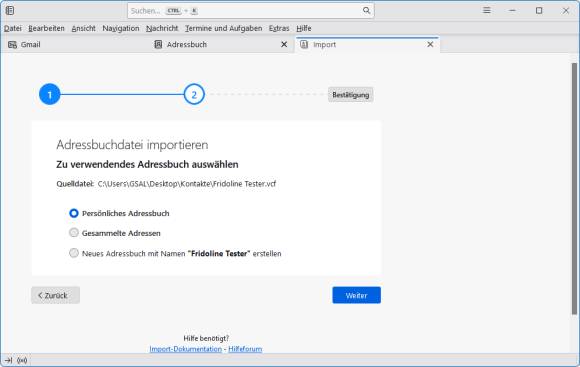Select Gesammelte Adressen radio option
This screenshot has height=367, width=580.
click(x=74, y=233)
